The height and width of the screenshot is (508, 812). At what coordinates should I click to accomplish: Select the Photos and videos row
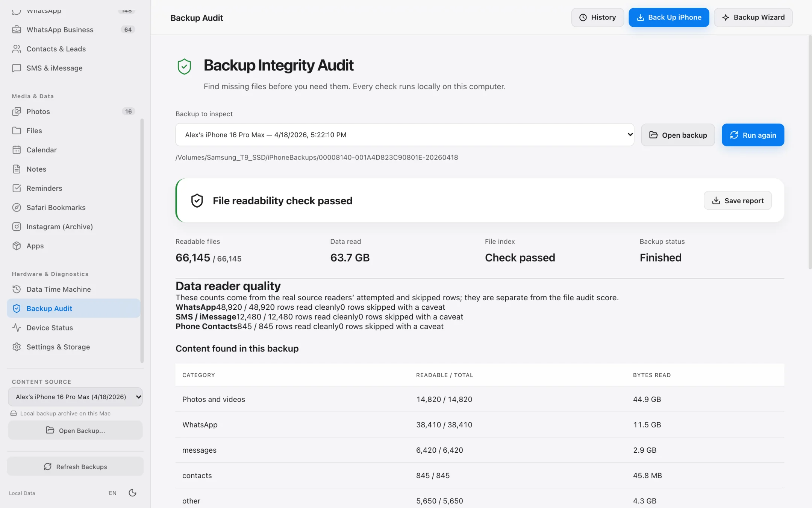(480, 399)
